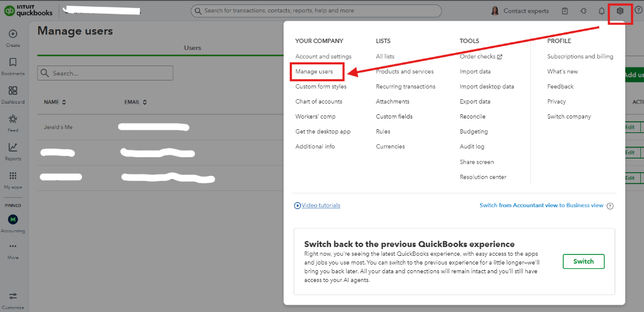The width and height of the screenshot is (644, 312).
Task: Open pinned Accounting icon
Action: tap(13, 220)
